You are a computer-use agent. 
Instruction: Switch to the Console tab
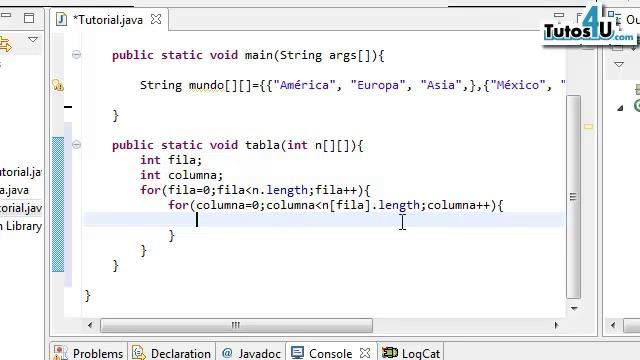click(x=331, y=353)
